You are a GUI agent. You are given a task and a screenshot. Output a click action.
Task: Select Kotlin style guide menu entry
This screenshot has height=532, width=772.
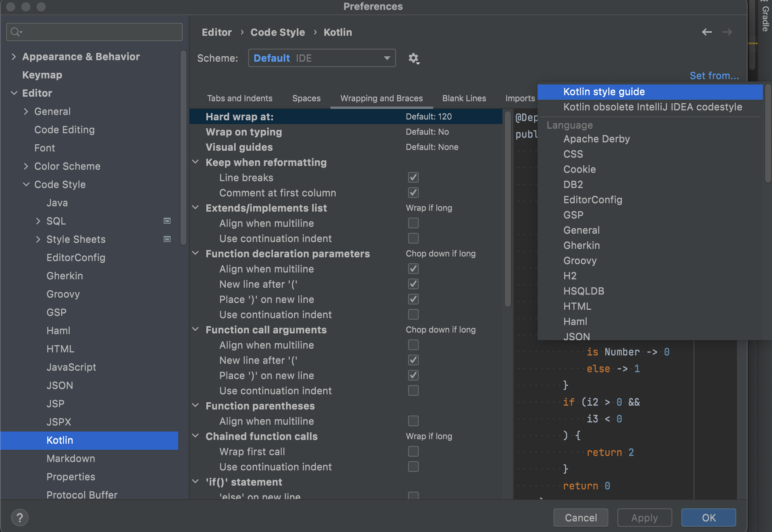click(x=604, y=92)
